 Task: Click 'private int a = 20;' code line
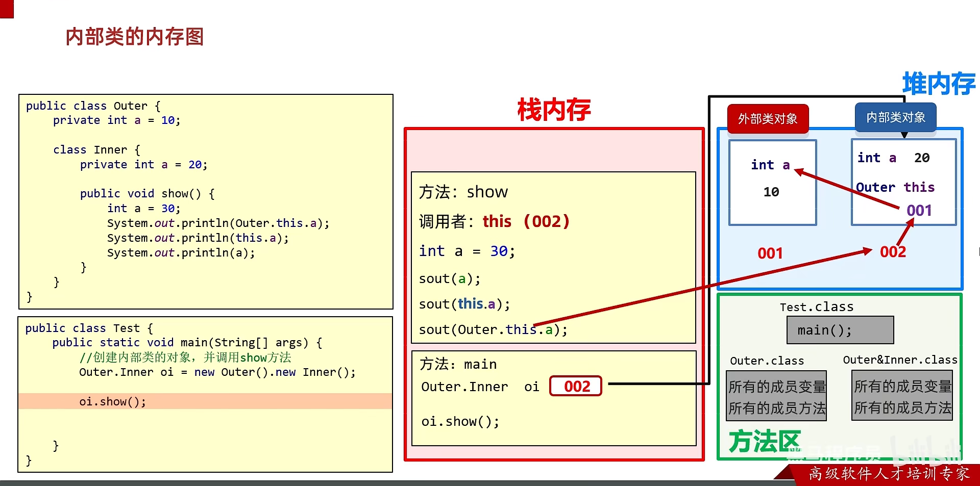coord(144,165)
